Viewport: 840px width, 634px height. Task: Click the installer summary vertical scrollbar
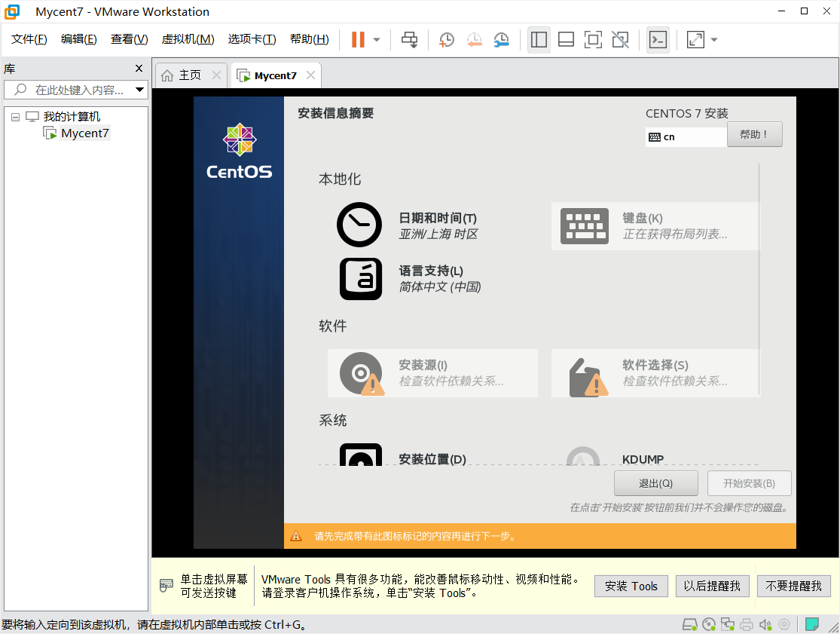pyautogui.click(x=759, y=279)
